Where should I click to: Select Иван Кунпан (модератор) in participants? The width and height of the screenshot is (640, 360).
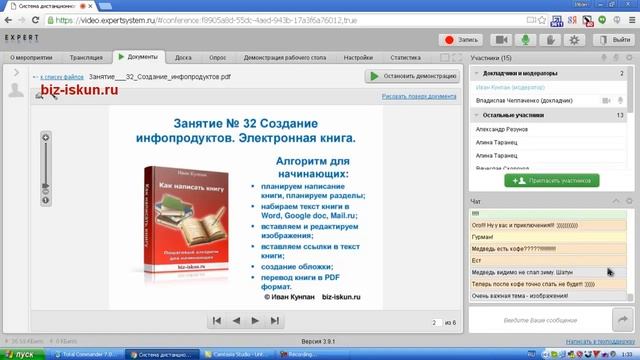(510, 87)
